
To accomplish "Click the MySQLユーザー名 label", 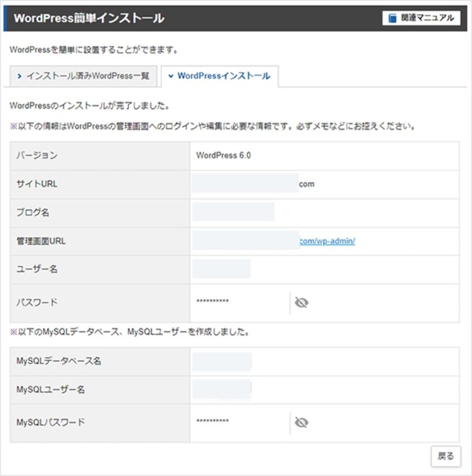I will pos(50,390).
